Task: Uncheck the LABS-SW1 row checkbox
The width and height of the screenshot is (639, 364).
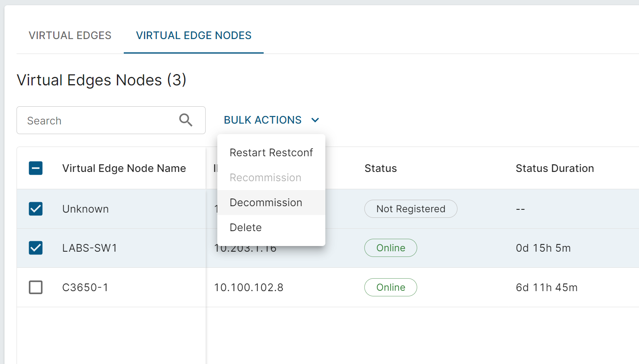Action: (36, 248)
